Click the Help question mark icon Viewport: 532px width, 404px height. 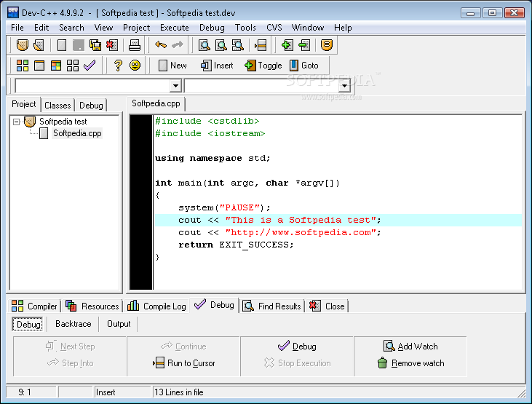118,66
